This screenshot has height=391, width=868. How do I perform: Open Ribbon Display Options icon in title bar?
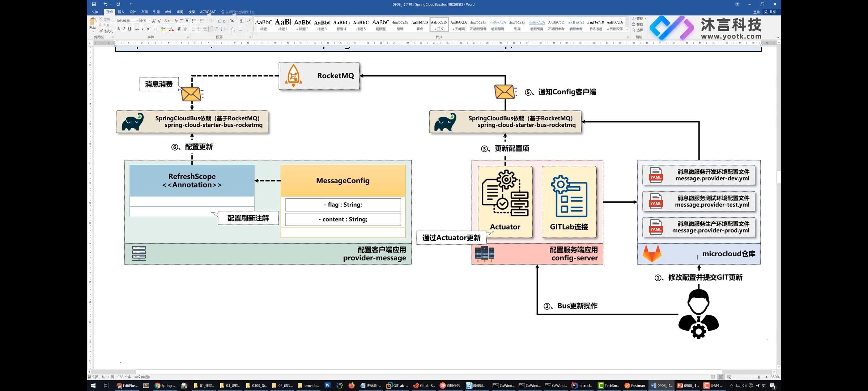tap(737, 4)
